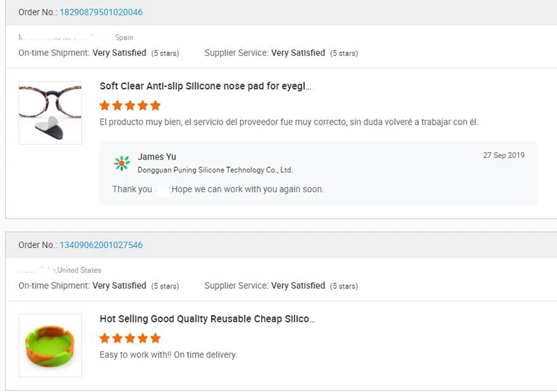557x392 pixels.
Task: Click the 'Easy to work with!!' review text
Action: click(168, 354)
